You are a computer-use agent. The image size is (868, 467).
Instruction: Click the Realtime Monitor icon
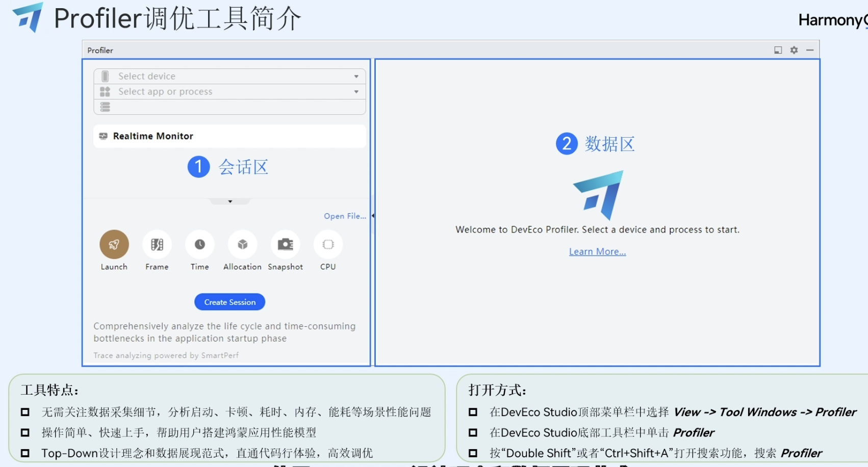click(x=103, y=136)
